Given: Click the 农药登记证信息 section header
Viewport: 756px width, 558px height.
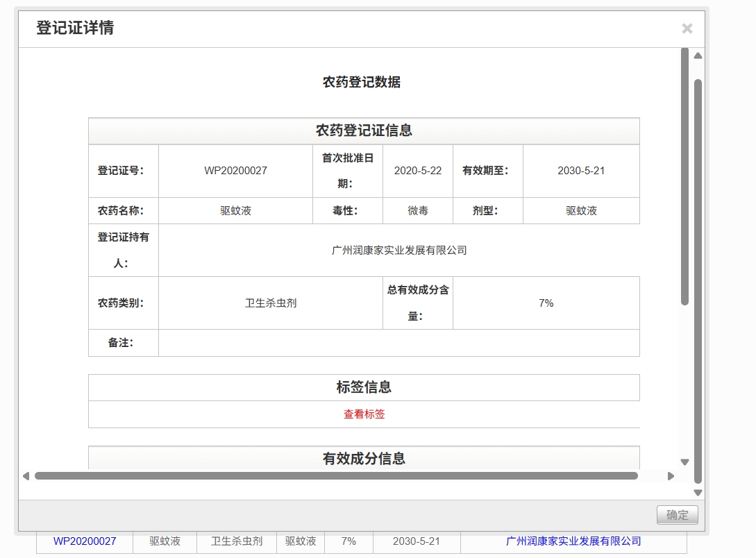Looking at the screenshot, I should [364, 130].
